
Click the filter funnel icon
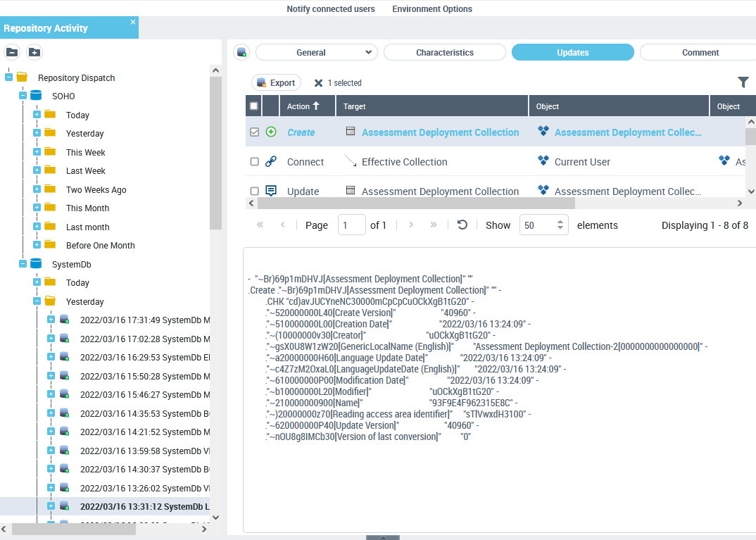pyautogui.click(x=743, y=82)
